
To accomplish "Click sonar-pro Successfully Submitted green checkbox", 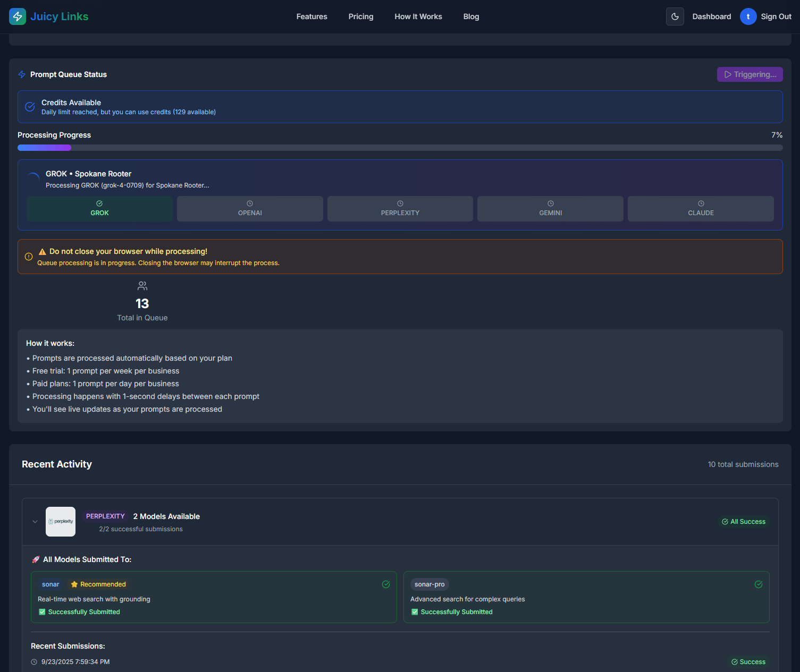I will click(x=415, y=612).
